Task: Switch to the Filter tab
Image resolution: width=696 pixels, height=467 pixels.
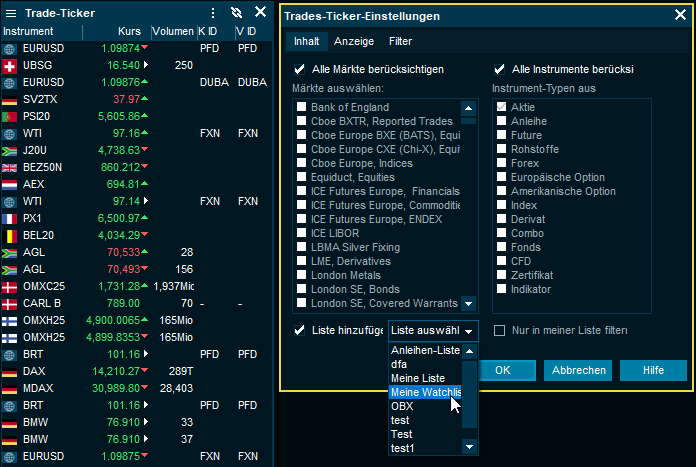Action: (400, 42)
